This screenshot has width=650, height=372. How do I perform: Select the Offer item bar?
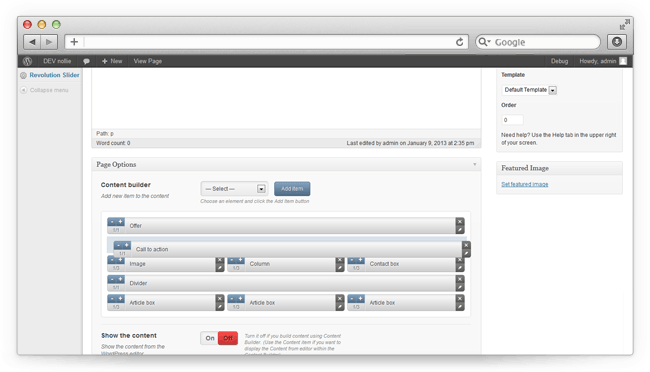pos(286,226)
